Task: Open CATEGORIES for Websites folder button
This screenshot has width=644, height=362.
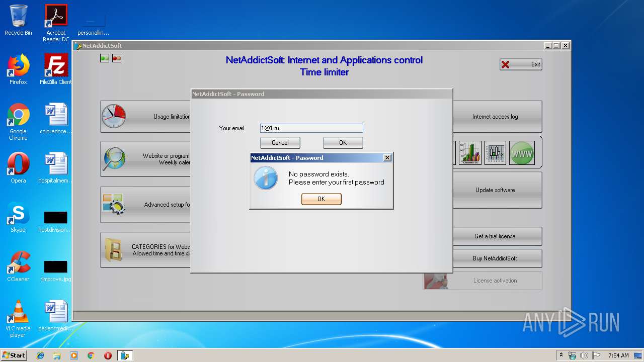Action: tap(146, 250)
